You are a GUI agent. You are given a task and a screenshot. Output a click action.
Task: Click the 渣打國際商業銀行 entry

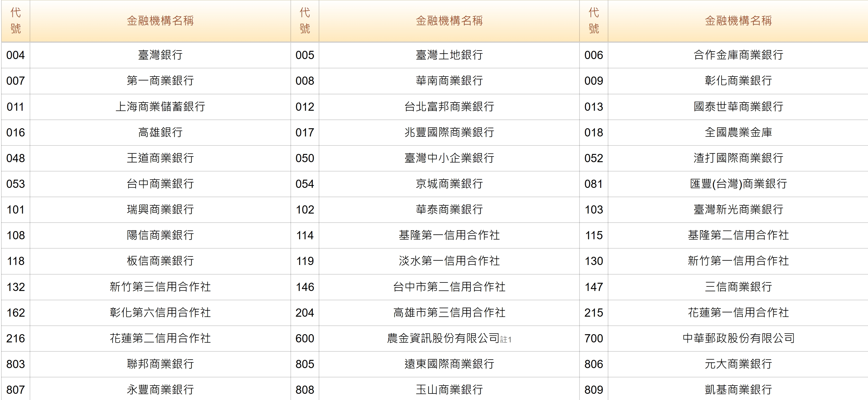click(x=738, y=158)
